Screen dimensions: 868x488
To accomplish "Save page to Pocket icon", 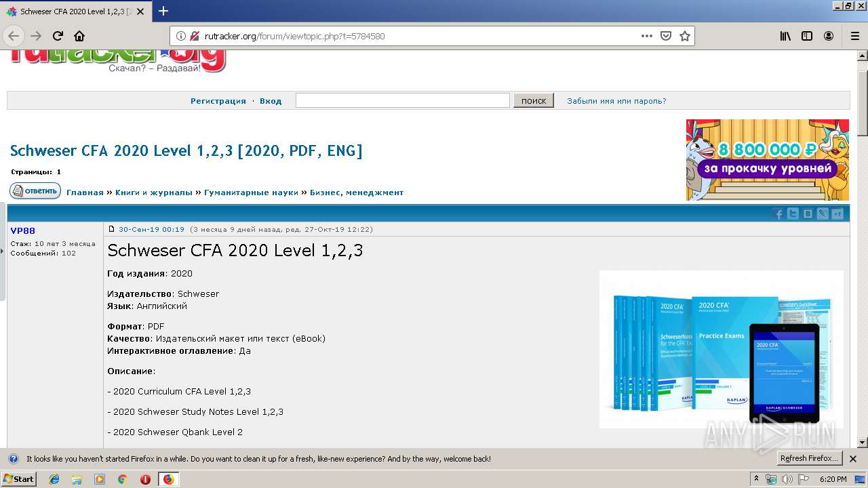I will pos(666,36).
